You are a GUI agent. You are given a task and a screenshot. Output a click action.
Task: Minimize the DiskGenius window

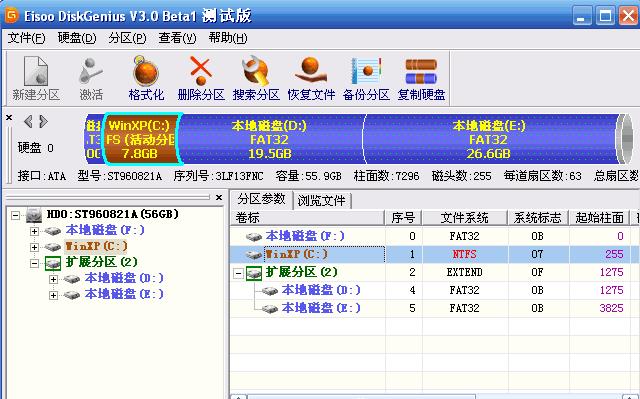tap(582, 16)
